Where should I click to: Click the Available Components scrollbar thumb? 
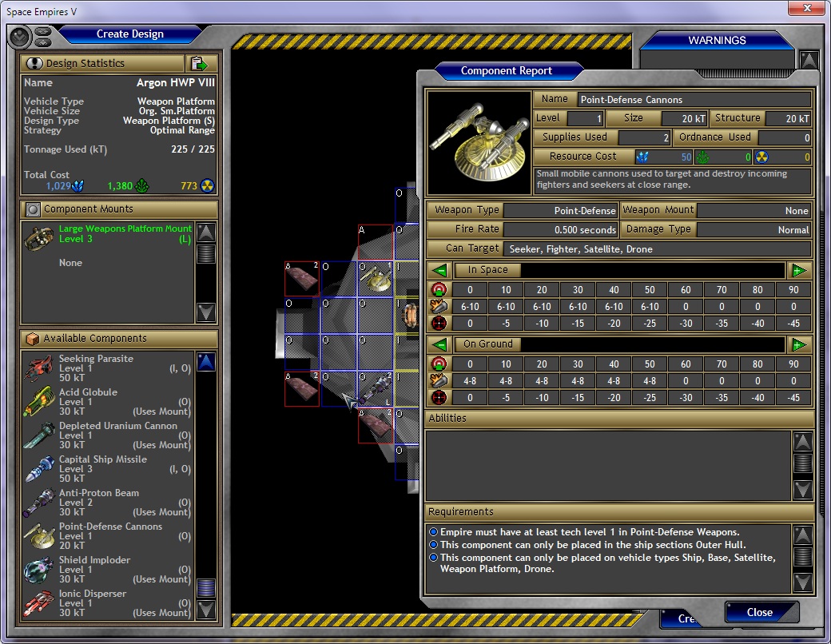coord(205,587)
